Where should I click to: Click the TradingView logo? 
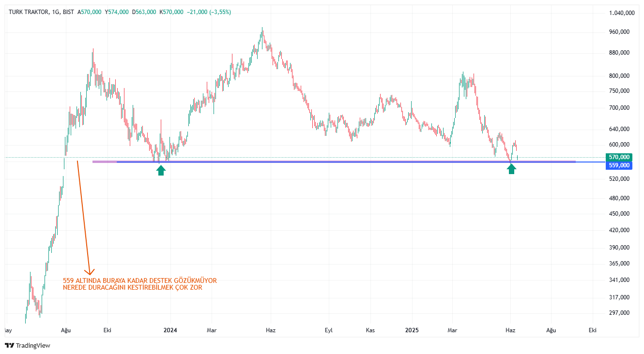click(x=28, y=345)
